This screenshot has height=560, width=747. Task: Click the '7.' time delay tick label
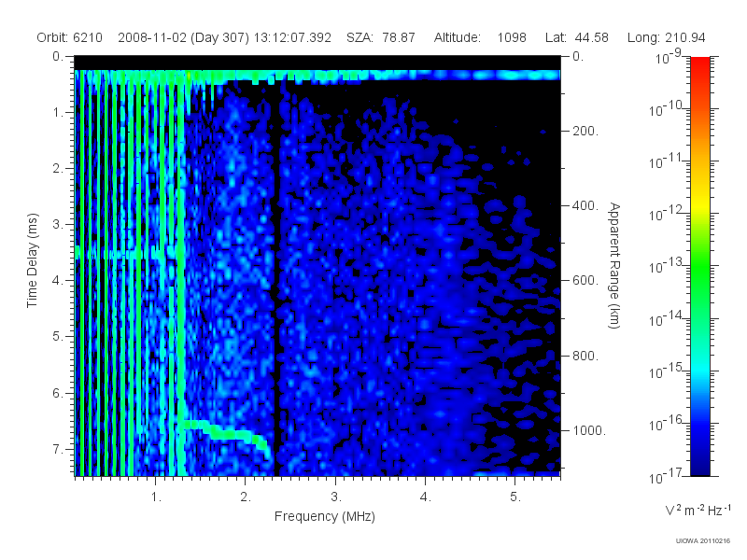(58, 449)
